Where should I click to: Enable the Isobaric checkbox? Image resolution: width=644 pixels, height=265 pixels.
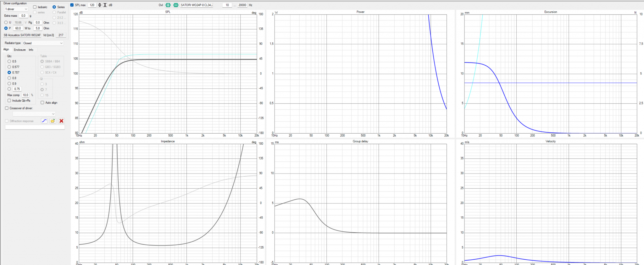click(35, 7)
